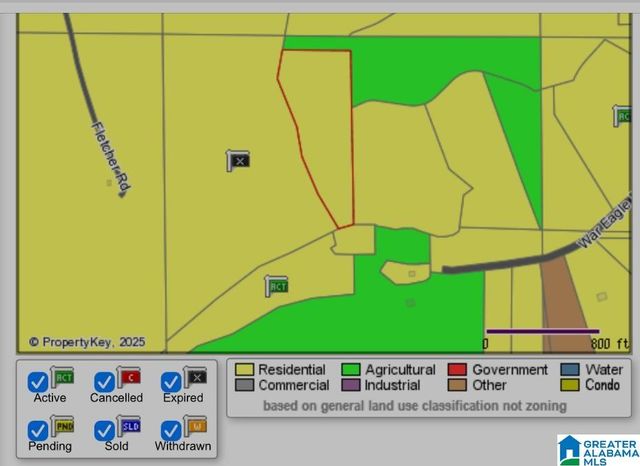This screenshot has width=640, height=466.
Task: Click the Government red legend swatch
Action: (x=457, y=370)
